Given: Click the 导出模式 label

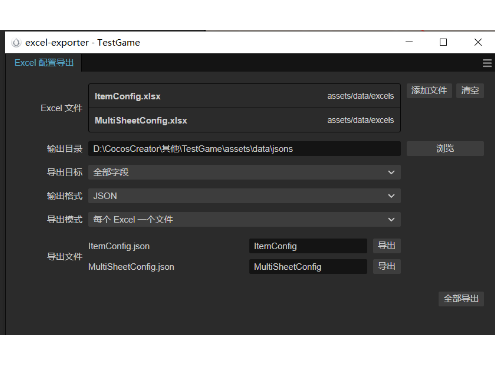Looking at the screenshot, I should click(x=64, y=219).
